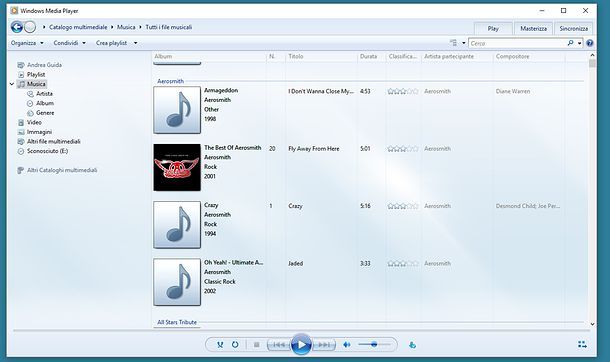Click Catalogo multimediale breadcrumb
The width and height of the screenshot is (610, 362).
pyautogui.click(x=78, y=27)
